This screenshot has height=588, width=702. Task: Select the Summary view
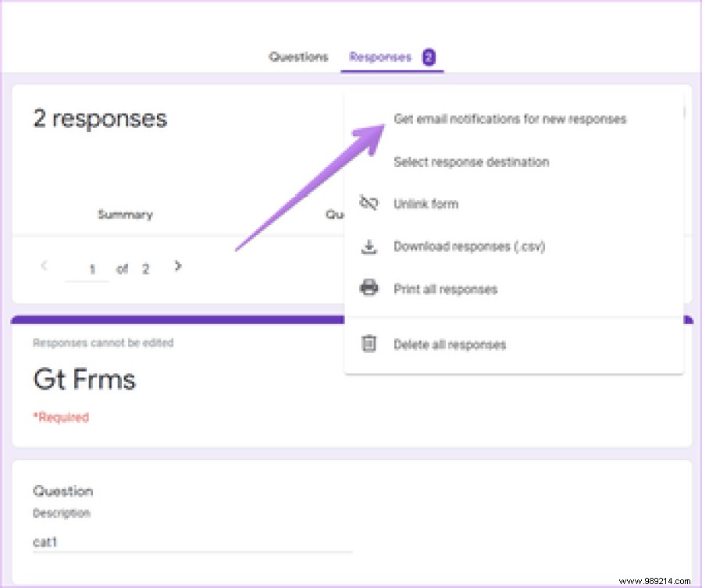(124, 214)
